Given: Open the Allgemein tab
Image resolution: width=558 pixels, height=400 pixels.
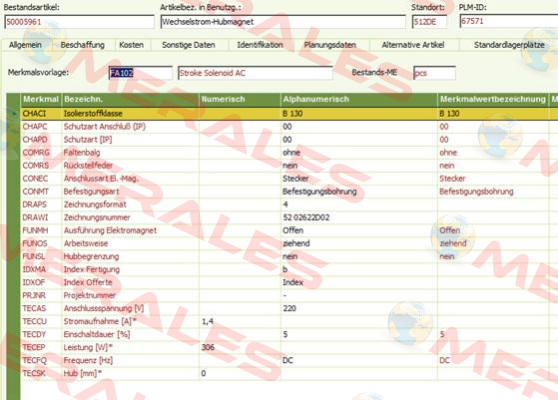Looking at the screenshot, I should [x=25, y=45].
